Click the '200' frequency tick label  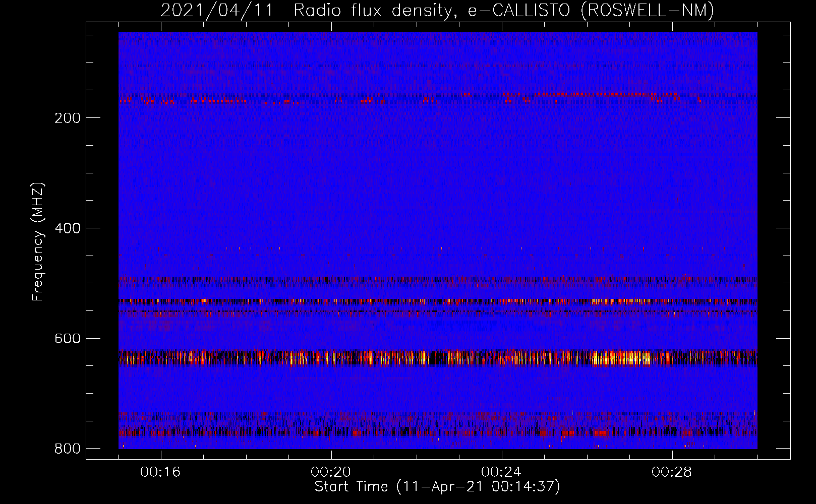click(68, 118)
